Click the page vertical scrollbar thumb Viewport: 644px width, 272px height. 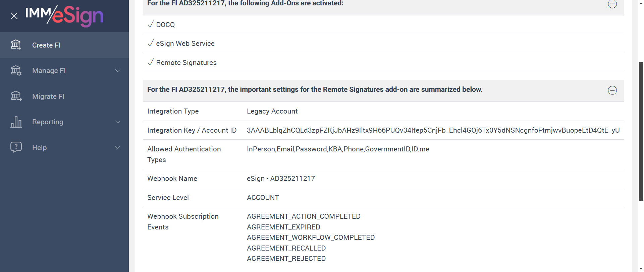[x=641, y=131]
